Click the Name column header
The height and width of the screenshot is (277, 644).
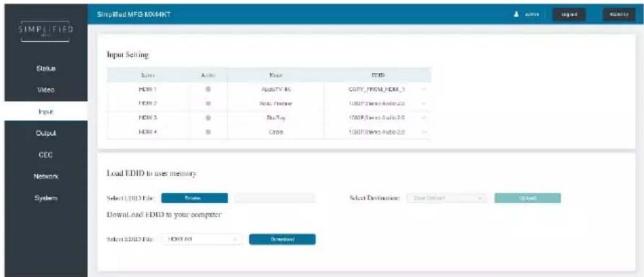(276, 76)
